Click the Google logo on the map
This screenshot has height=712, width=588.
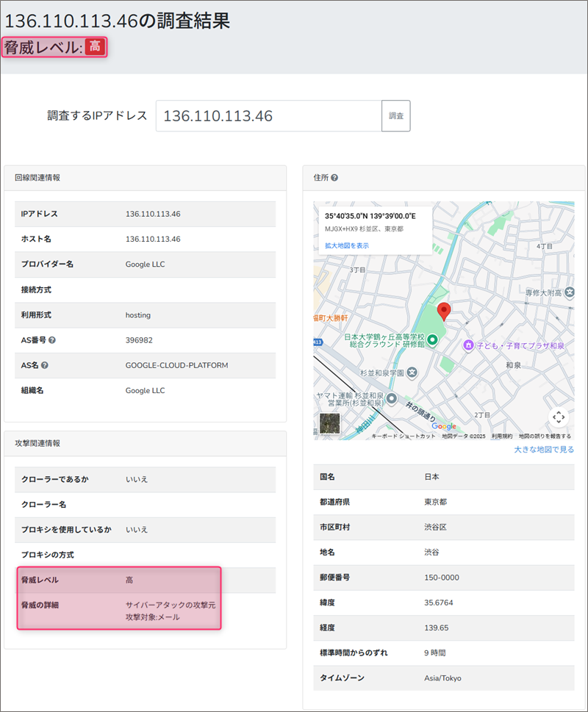[x=443, y=426]
